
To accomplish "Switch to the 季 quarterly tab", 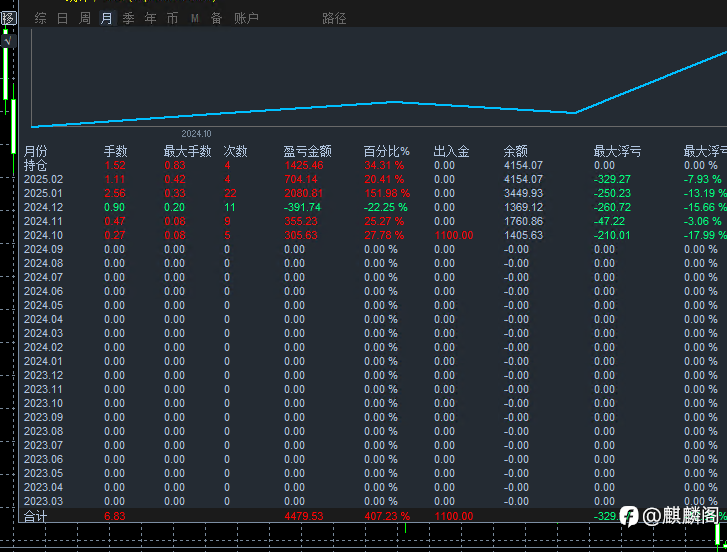I will tap(128, 18).
